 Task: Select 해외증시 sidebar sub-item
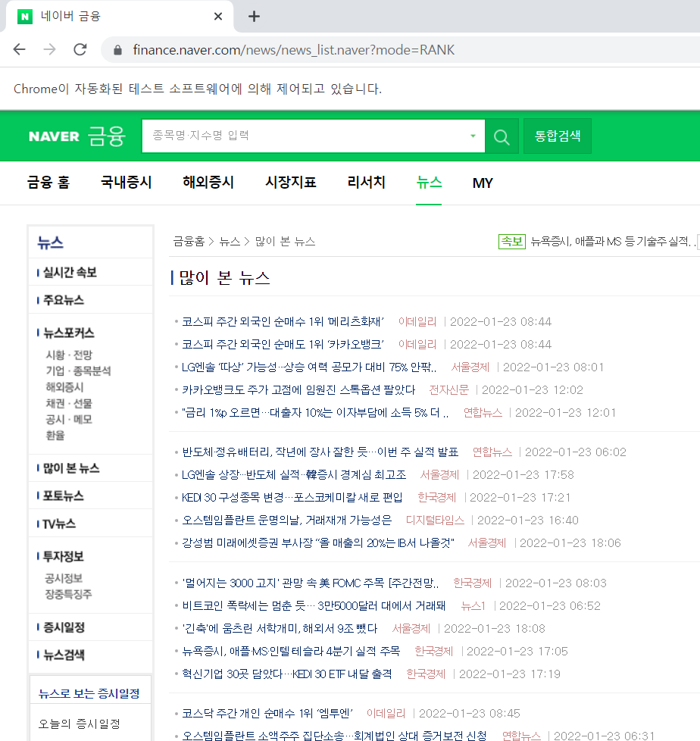(x=64, y=387)
